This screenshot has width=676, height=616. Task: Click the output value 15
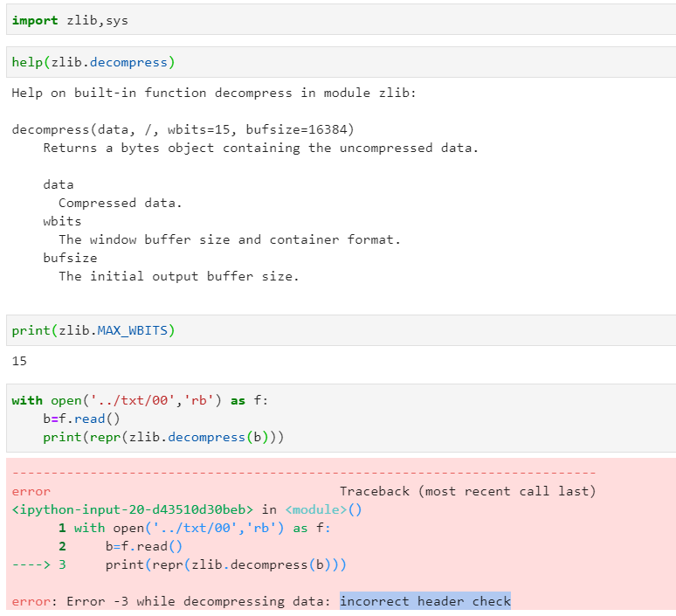pyautogui.click(x=20, y=361)
